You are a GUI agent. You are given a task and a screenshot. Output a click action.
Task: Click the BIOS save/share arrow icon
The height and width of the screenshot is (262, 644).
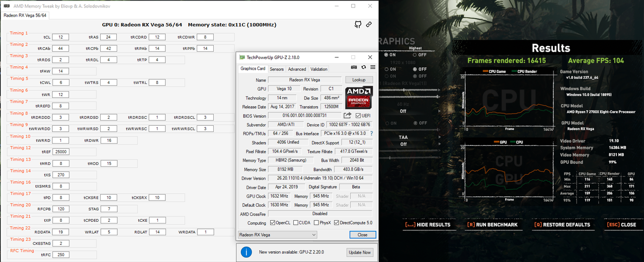347,116
